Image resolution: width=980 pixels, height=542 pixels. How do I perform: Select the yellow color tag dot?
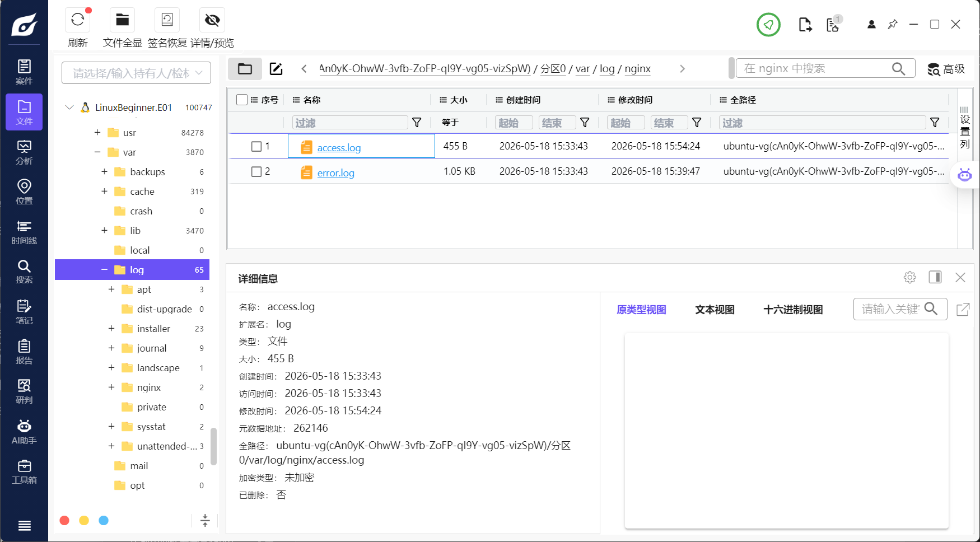click(84, 520)
